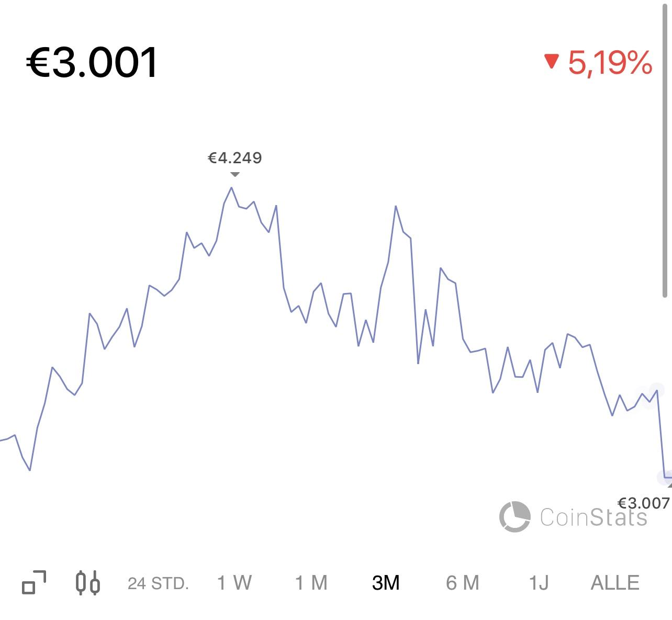Select the 3M time range tab
Screen dimensions: 672x620
385,582
